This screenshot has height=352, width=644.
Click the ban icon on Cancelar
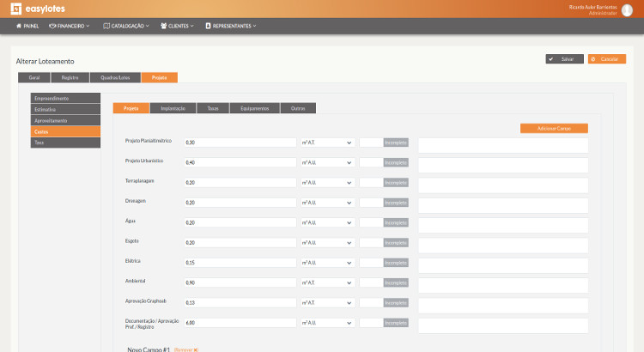(592, 59)
